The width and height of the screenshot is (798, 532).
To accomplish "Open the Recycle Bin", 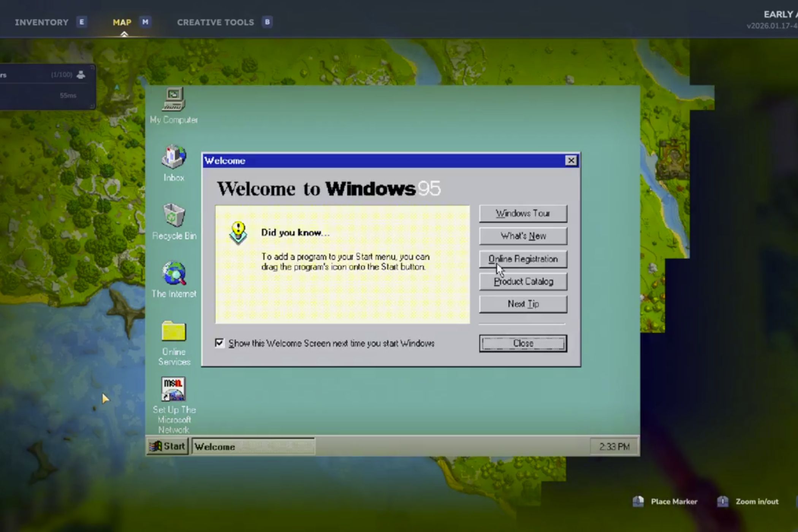I will pyautogui.click(x=174, y=217).
